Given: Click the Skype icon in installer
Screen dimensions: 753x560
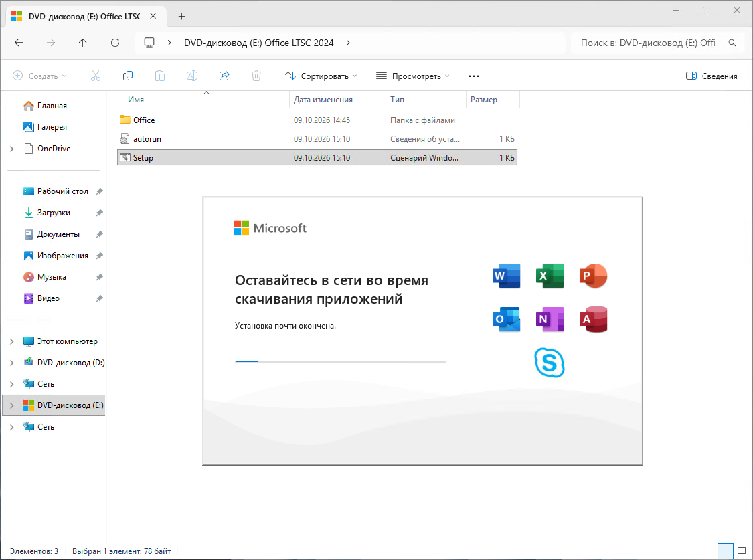Looking at the screenshot, I should click(x=550, y=363).
